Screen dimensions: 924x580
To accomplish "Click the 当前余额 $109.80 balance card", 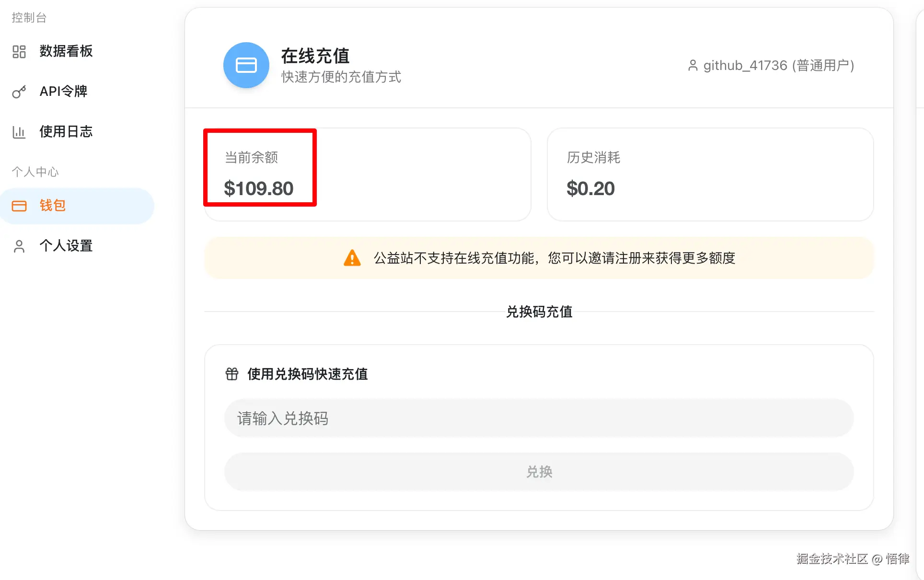I will 367,174.
